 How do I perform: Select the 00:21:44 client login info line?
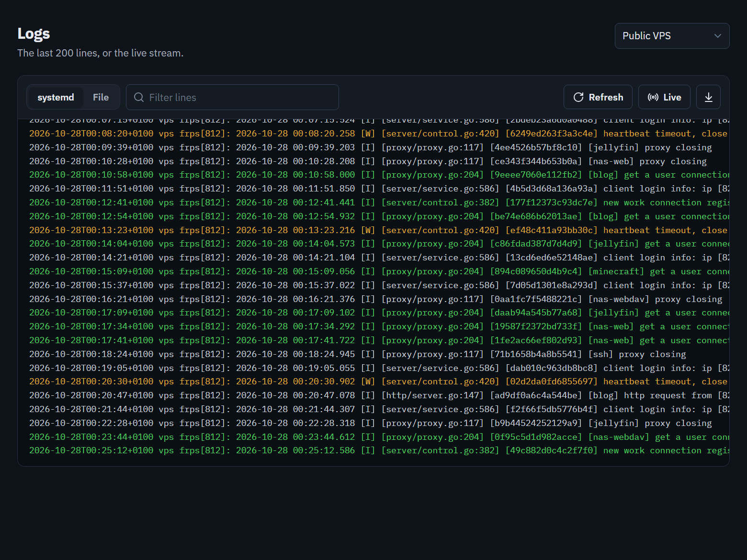[x=378, y=409]
